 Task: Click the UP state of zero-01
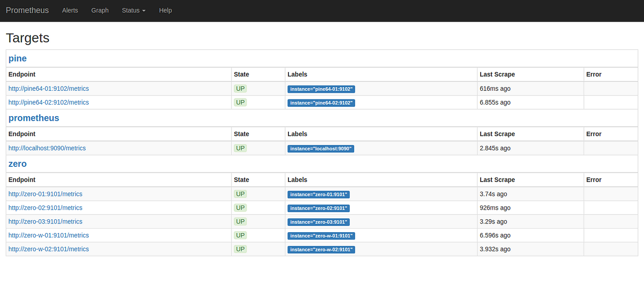240,194
